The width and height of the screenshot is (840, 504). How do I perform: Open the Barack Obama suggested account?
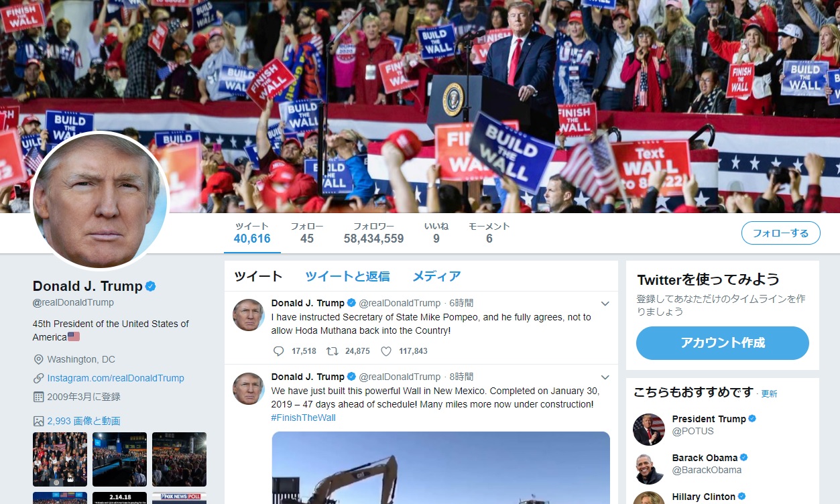coord(703,458)
